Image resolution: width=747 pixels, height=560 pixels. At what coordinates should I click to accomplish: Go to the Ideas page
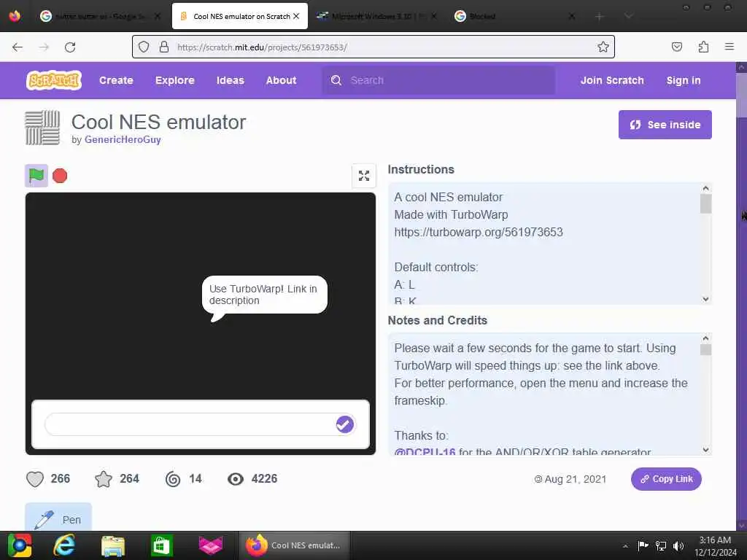point(230,80)
